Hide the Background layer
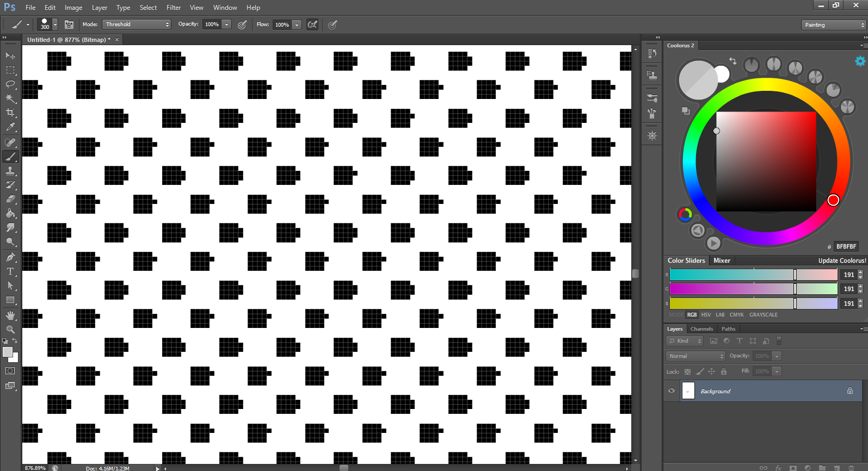 [672, 391]
